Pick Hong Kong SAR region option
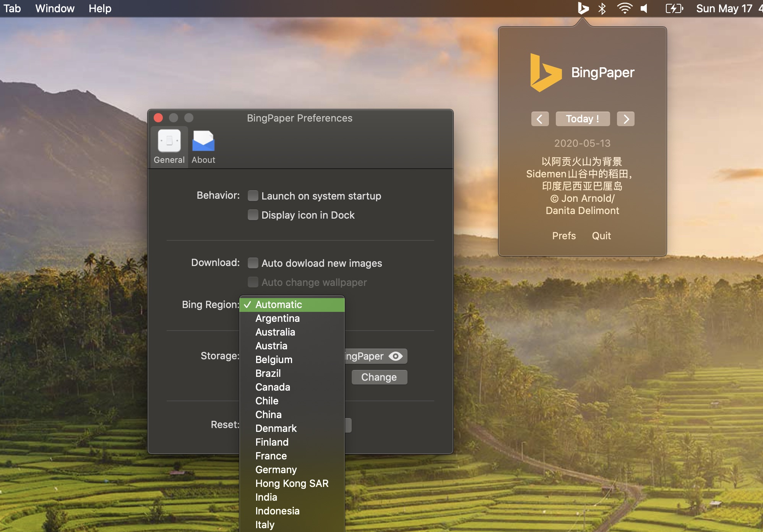 pos(292,483)
